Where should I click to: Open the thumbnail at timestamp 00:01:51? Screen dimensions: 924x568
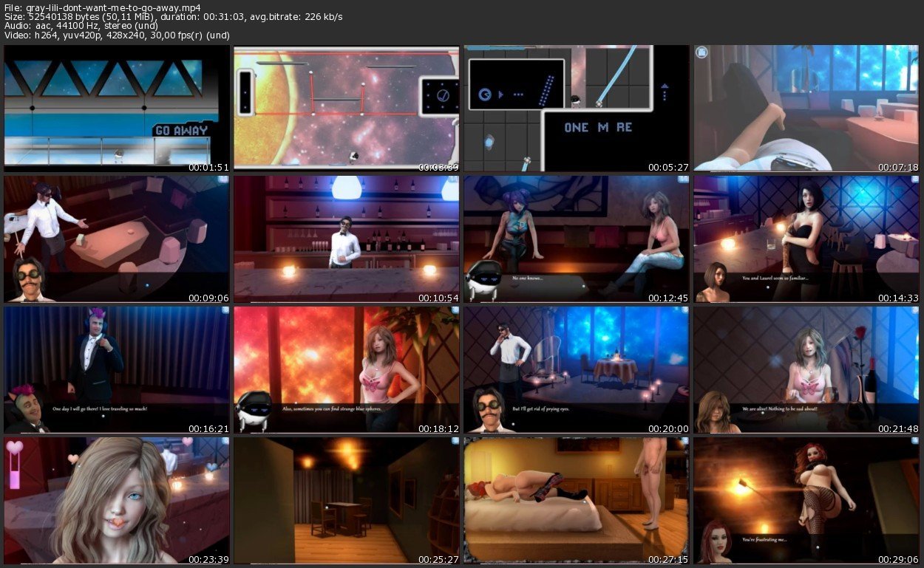pos(117,109)
